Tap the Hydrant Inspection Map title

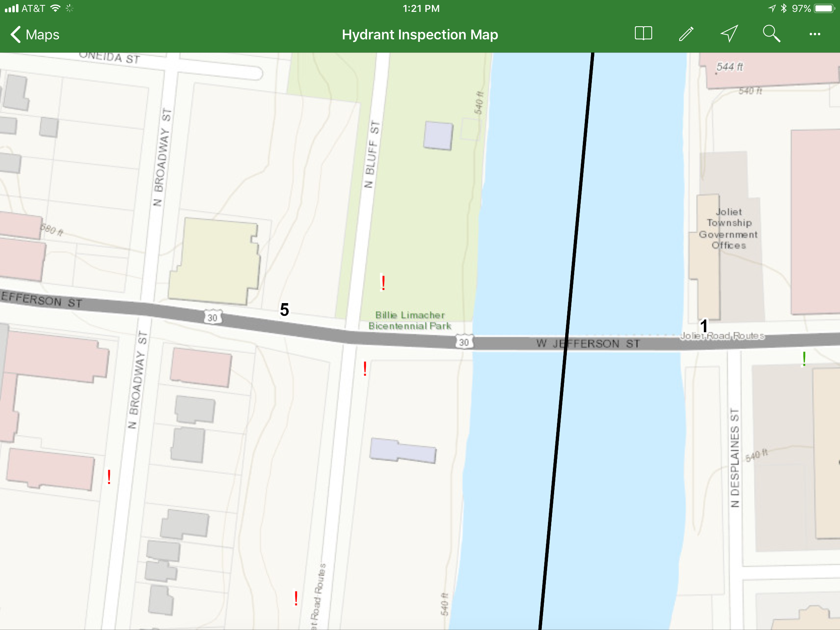420,35
